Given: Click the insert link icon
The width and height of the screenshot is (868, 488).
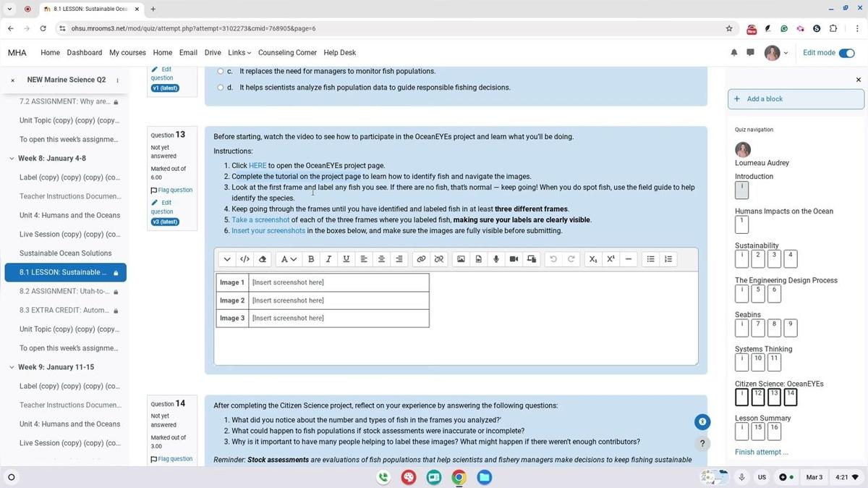Looking at the screenshot, I should [x=421, y=259].
